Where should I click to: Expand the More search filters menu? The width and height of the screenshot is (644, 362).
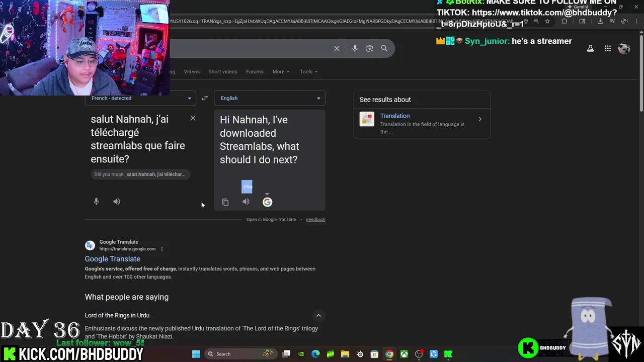point(281,71)
